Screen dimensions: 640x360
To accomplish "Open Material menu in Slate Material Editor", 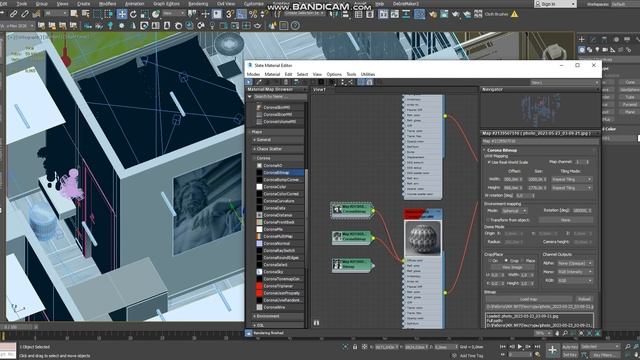I will tap(272, 74).
